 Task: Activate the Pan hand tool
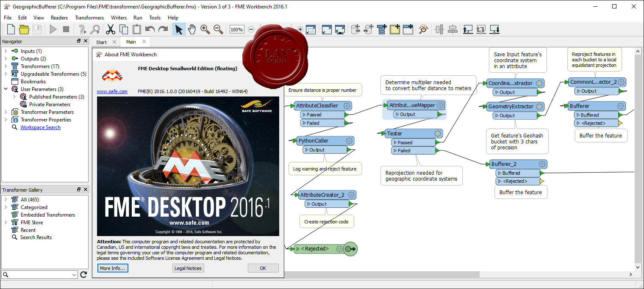point(192,29)
